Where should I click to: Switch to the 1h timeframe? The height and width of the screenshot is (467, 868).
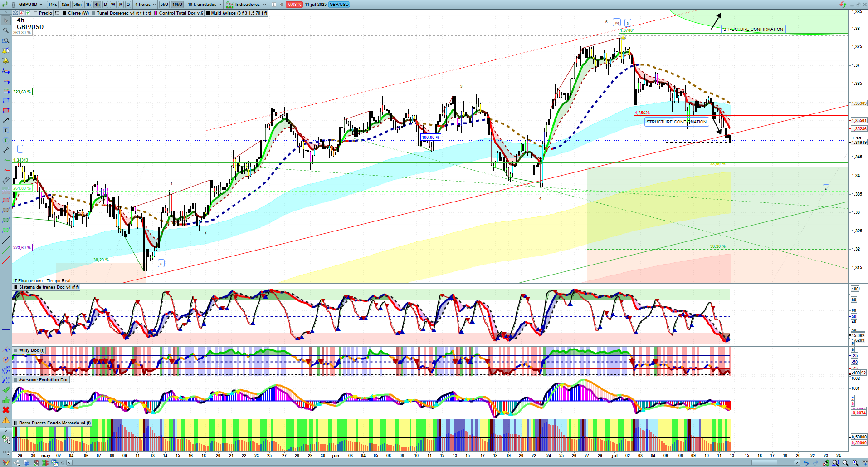[88, 5]
